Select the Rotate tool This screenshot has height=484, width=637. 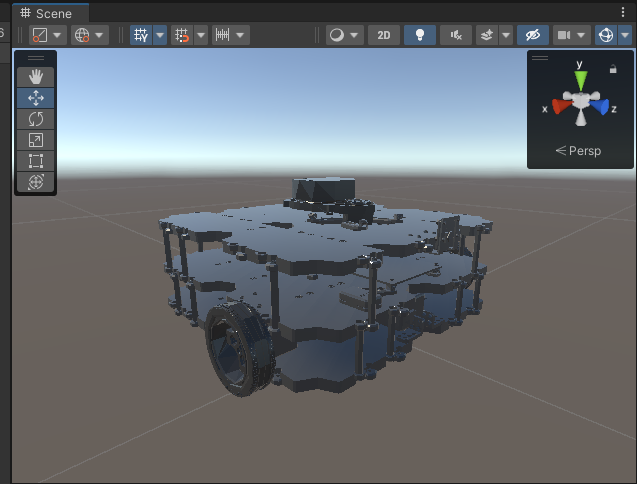35,119
